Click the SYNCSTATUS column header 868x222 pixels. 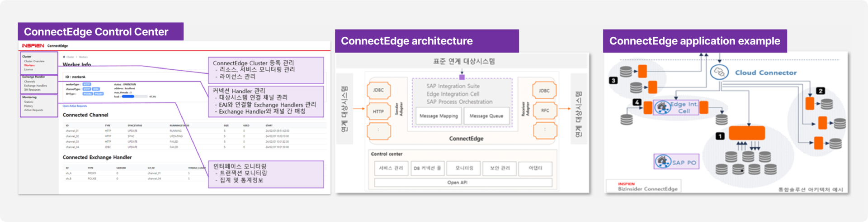[x=135, y=125]
